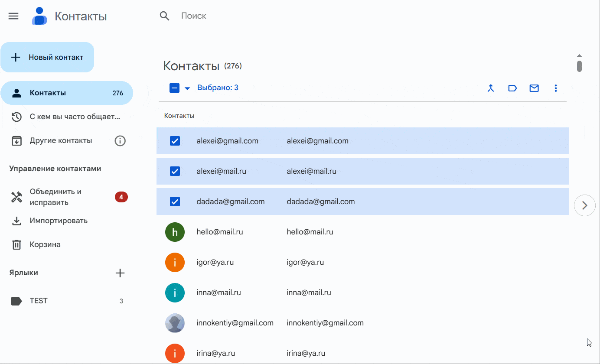Expand the side panel with right chevron
The image size is (600, 364).
584,205
